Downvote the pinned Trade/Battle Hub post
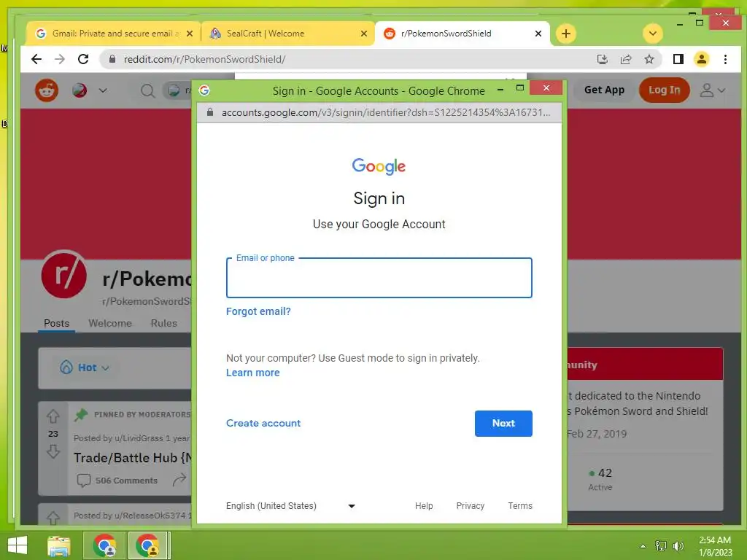The width and height of the screenshot is (747, 560). coord(53,451)
